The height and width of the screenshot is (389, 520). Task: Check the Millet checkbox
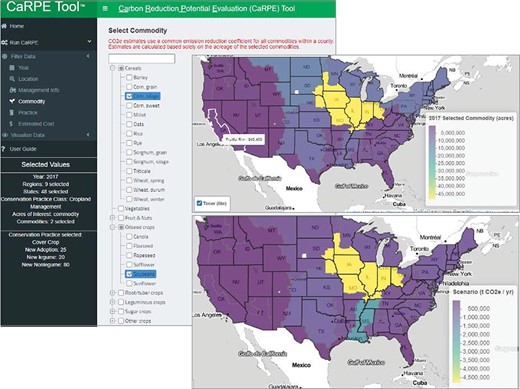pyautogui.click(x=129, y=115)
